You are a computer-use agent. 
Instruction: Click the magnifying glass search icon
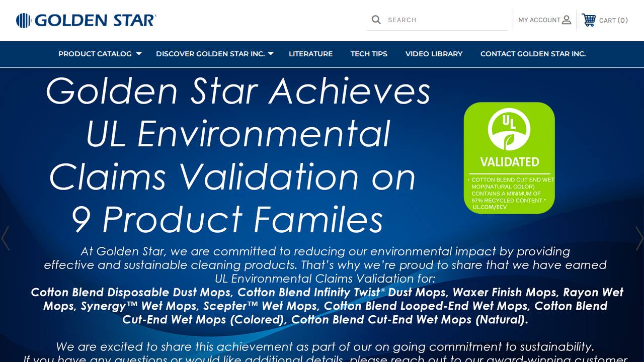(x=376, y=20)
